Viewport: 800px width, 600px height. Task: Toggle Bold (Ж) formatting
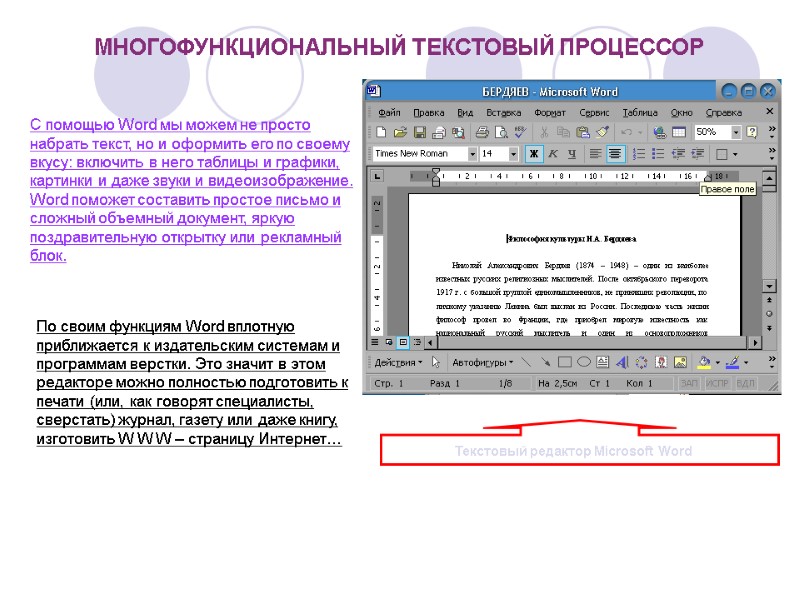pos(534,154)
